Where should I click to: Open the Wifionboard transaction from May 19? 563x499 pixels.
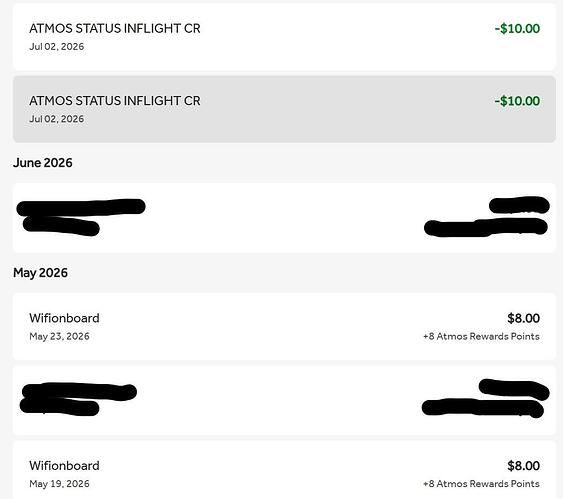point(284,470)
